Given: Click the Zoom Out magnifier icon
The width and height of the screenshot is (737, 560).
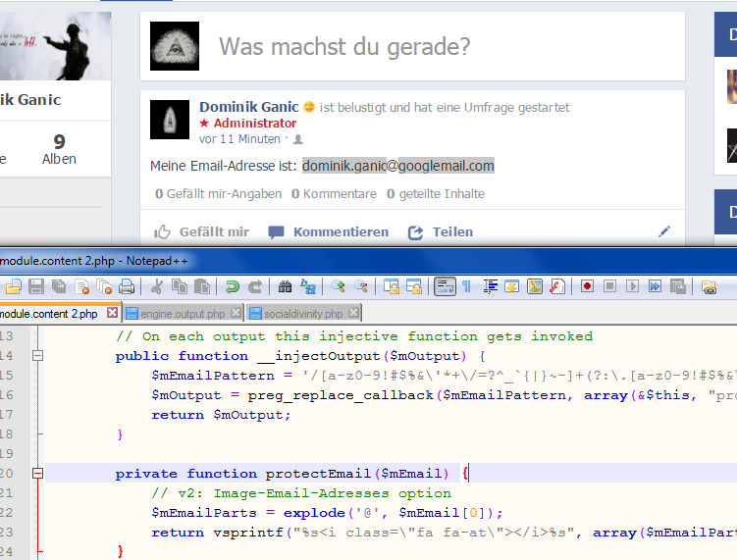Looking at the screenshot, I should (360, 286).
